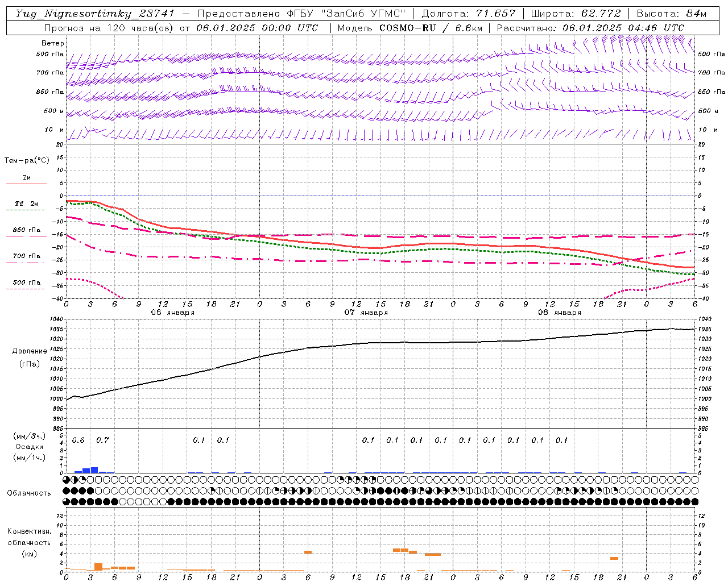Screen dimensions: 728x582
Task: Click the 'Тем-ра(°C)' axis title
Action: click(27, 161)
